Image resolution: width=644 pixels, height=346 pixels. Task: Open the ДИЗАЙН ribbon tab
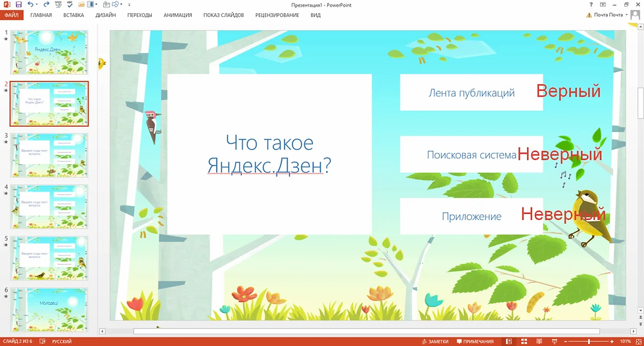(x=106, y=15)
